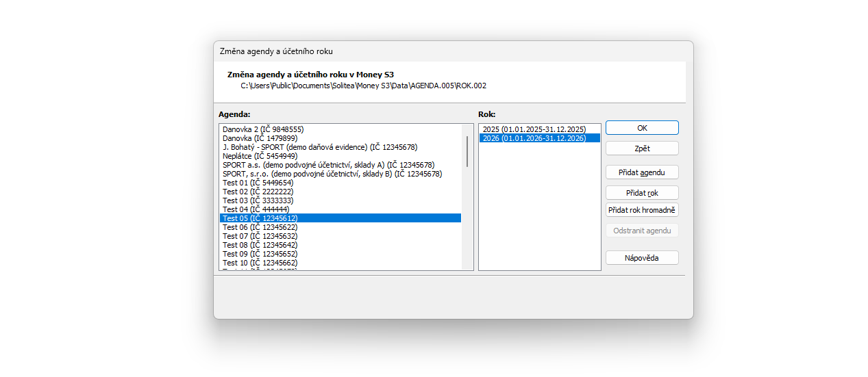Select Test 01 agenda
Viewport: 868px width, 377px height.
(x=340, y=183)
